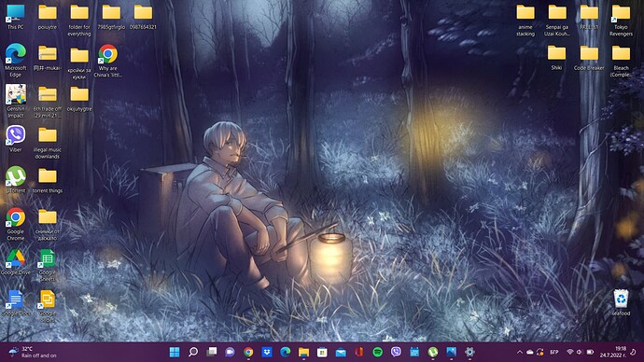644x362 pixels.
Task: Open the Mail app from taskbar
Action: [x=341, y=352]
